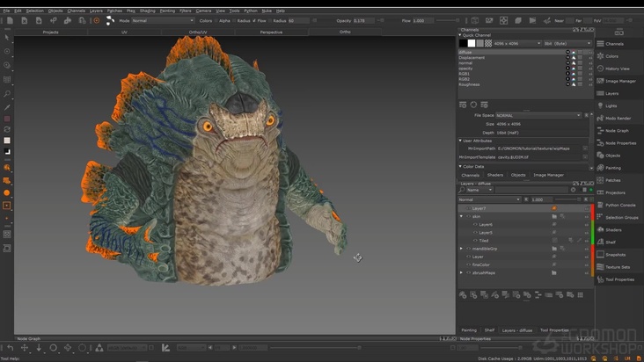Toggle visibility of Layer7

tap(468, 208)
